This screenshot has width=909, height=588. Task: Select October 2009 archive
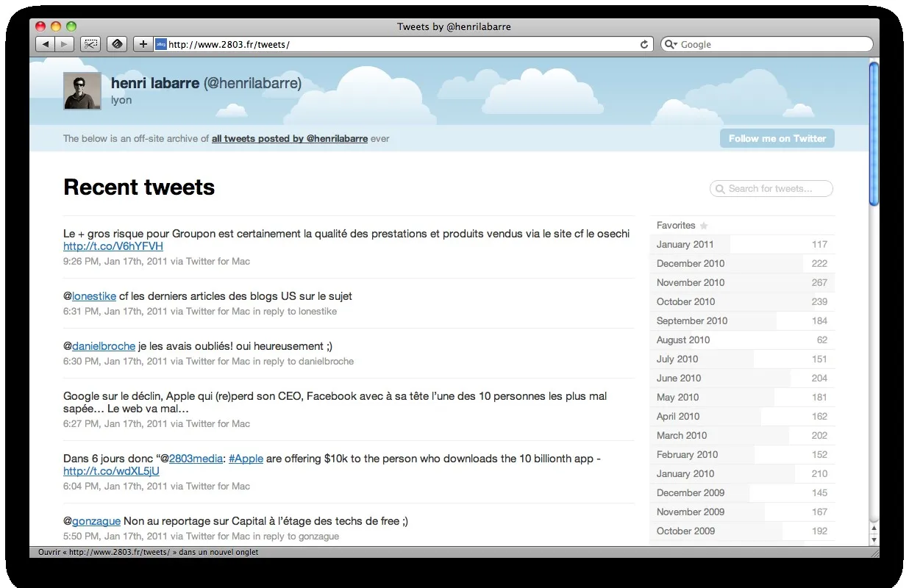coord(742,531)
